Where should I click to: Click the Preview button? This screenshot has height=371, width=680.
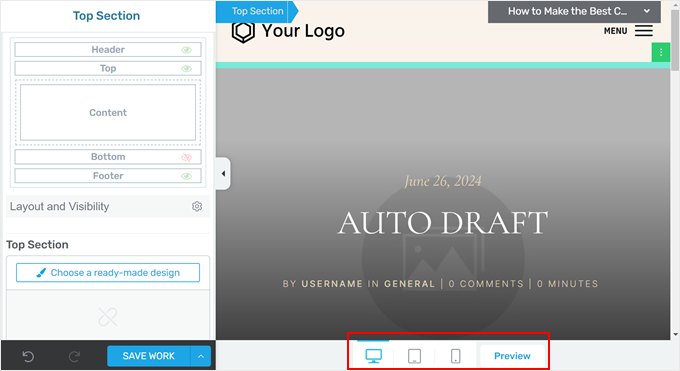point(512,356)
